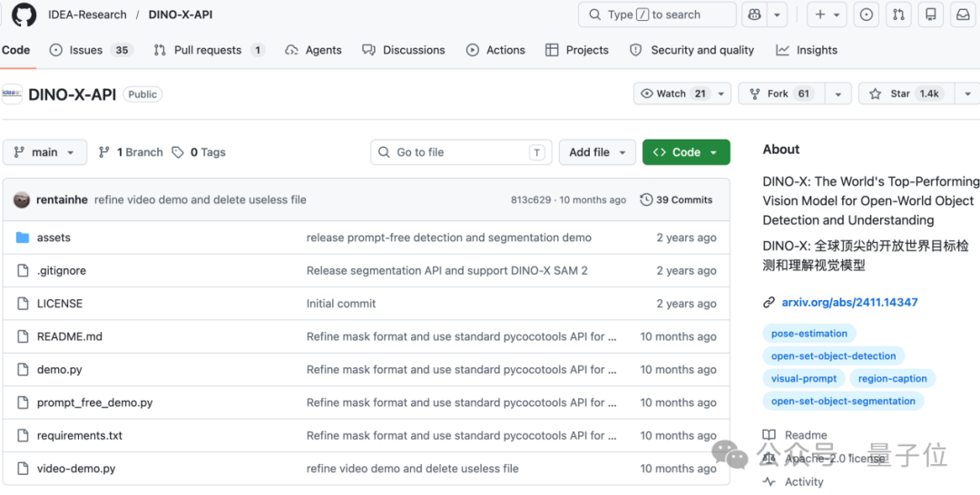
Task: Select the region-caption topic tag
Action: 893,378
